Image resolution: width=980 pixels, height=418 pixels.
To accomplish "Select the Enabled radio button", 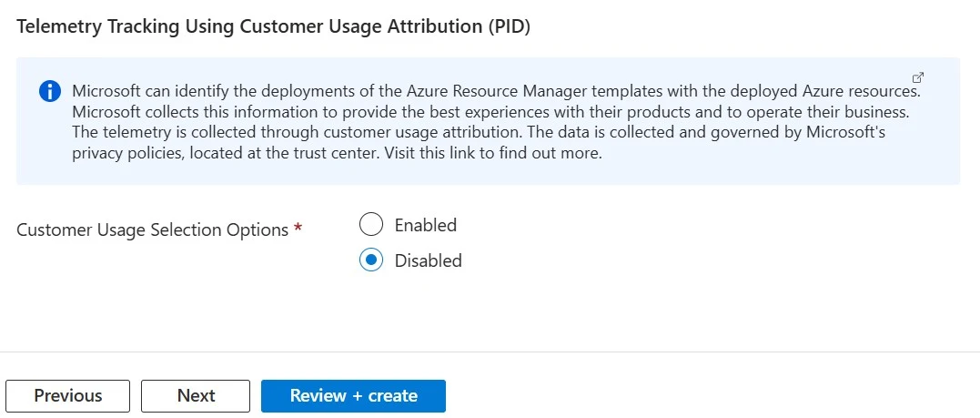I will coord(371,224).
